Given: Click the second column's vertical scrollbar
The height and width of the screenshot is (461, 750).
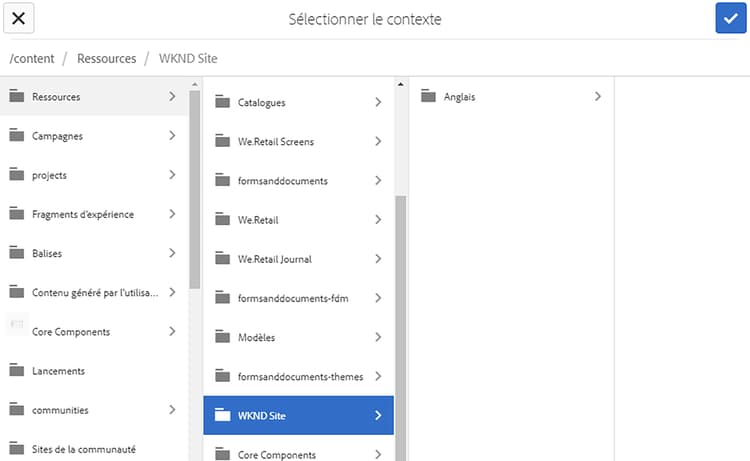Looking at the screenshot, I should point(401,320).
